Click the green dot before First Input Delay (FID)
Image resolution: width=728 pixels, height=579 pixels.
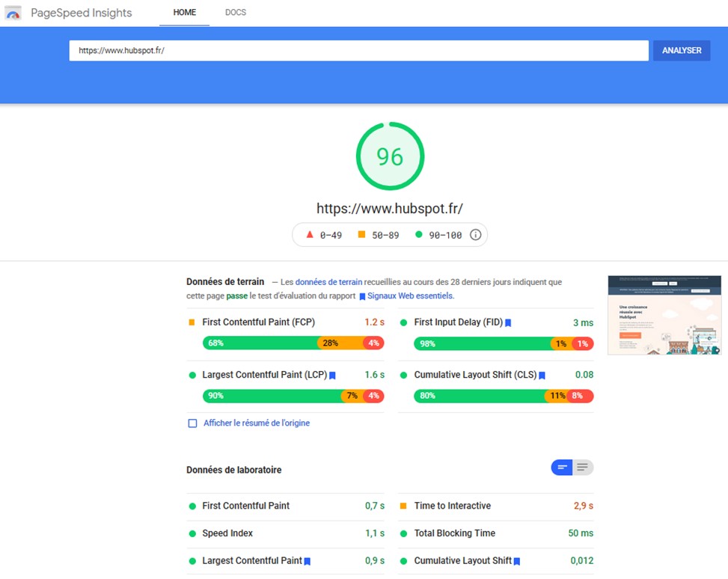403,322
